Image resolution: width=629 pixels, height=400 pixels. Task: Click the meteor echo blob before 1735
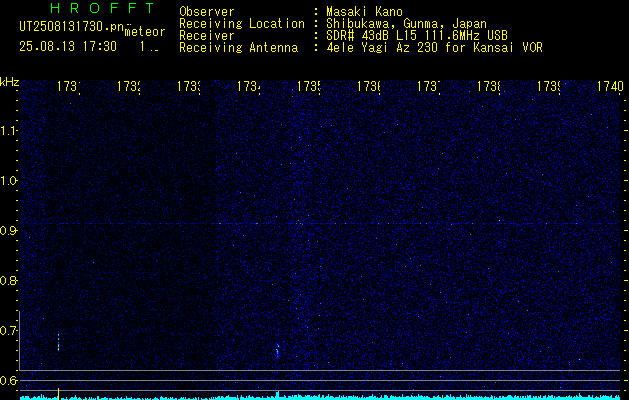[277, 351]
